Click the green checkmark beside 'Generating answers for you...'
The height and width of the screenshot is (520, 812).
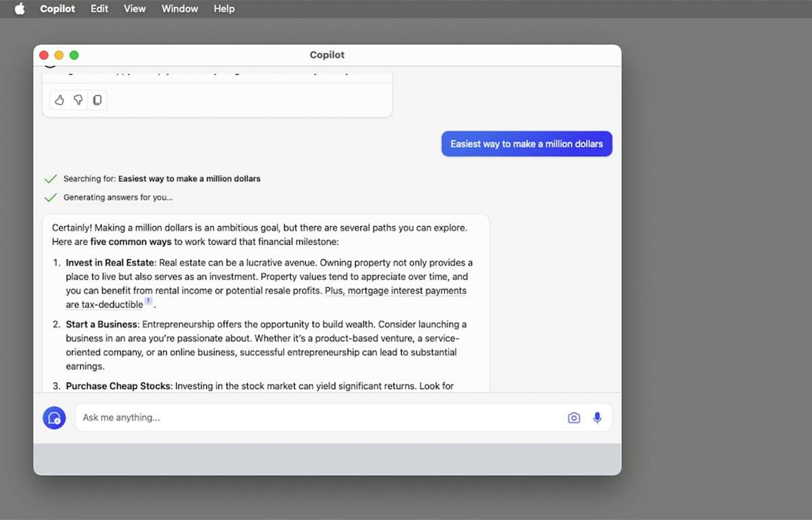click(50, 198)
